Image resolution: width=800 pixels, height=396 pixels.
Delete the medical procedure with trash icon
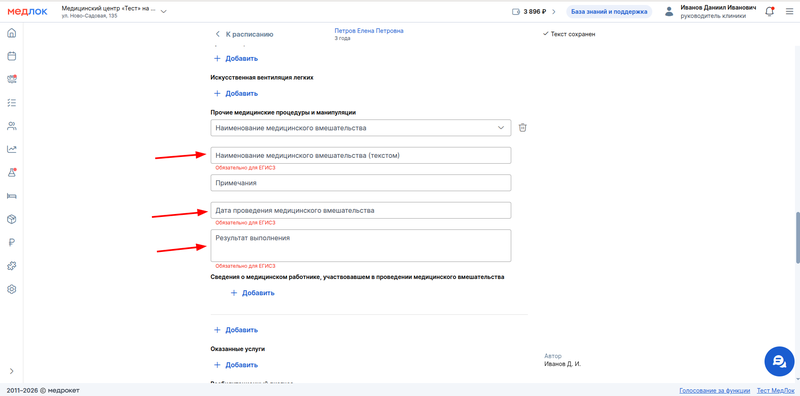[522, 128]
